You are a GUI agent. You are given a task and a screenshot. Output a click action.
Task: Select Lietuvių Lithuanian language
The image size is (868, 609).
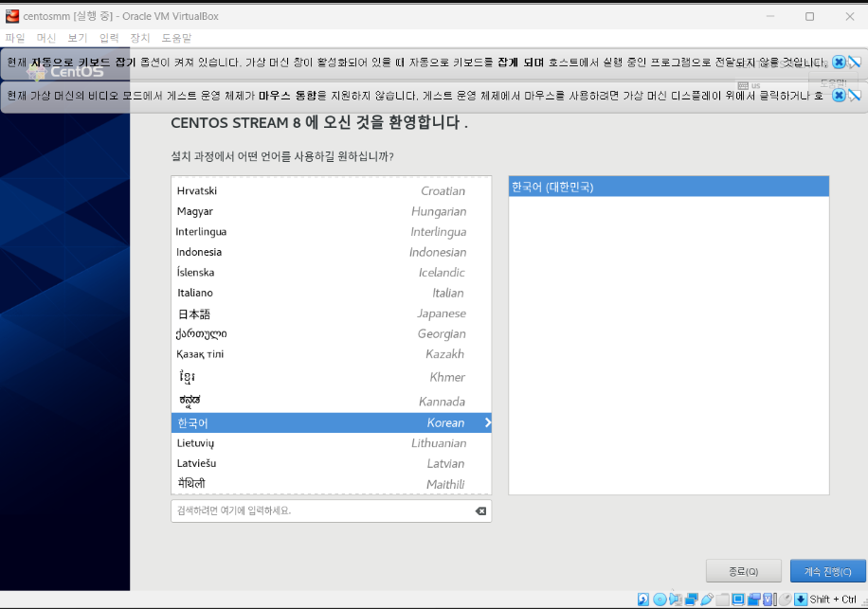[331, 443]
